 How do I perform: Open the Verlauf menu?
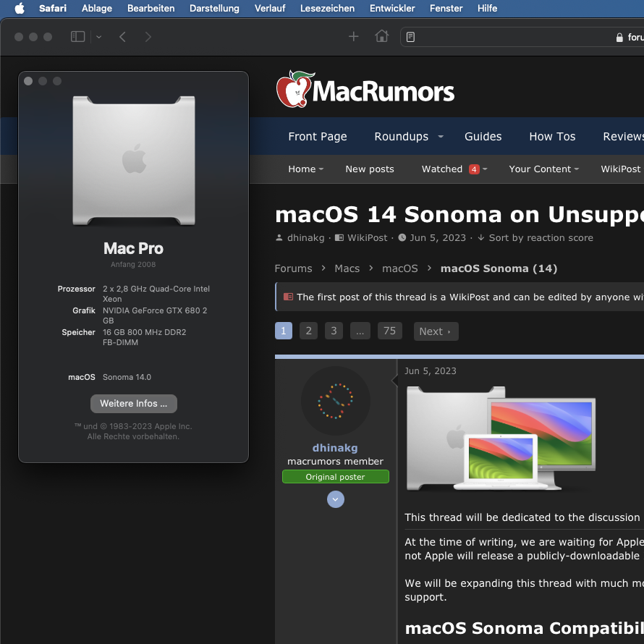click(x=270, y=8)
